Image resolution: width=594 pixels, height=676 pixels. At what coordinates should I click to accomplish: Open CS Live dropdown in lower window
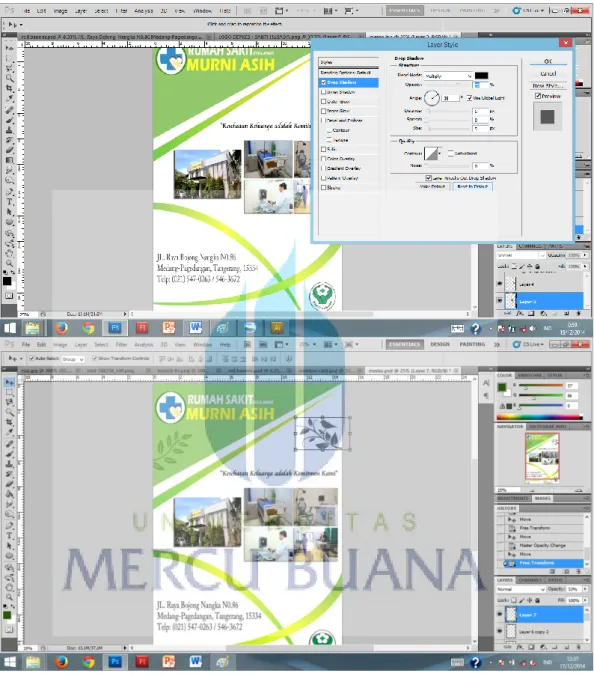click(x=528, y=344)
